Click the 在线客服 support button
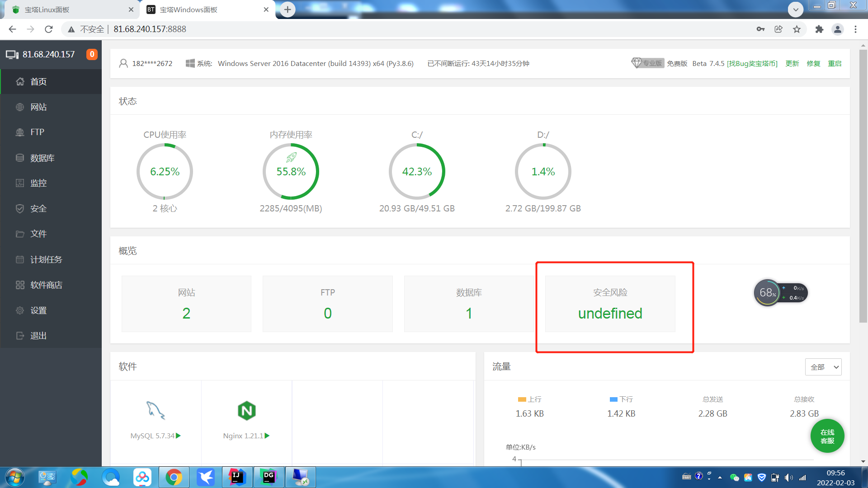Viewport: 868px width, 488px height. pos(827,436)
